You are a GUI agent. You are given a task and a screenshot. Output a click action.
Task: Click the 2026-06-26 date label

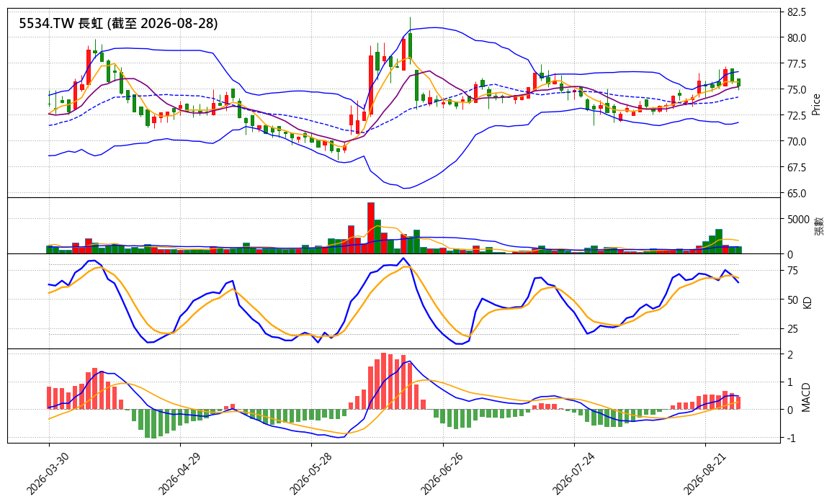442,472
